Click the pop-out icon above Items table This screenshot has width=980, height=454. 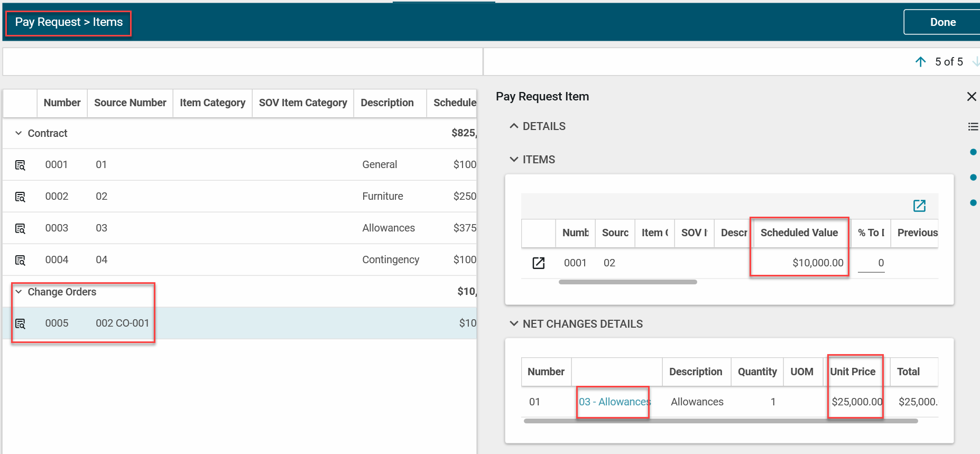tap(919, 206)
